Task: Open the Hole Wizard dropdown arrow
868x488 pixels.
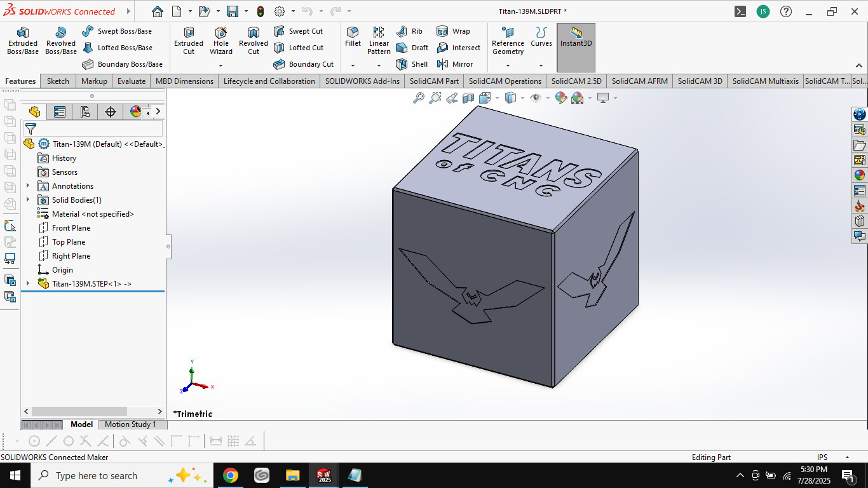Action: 221,65
